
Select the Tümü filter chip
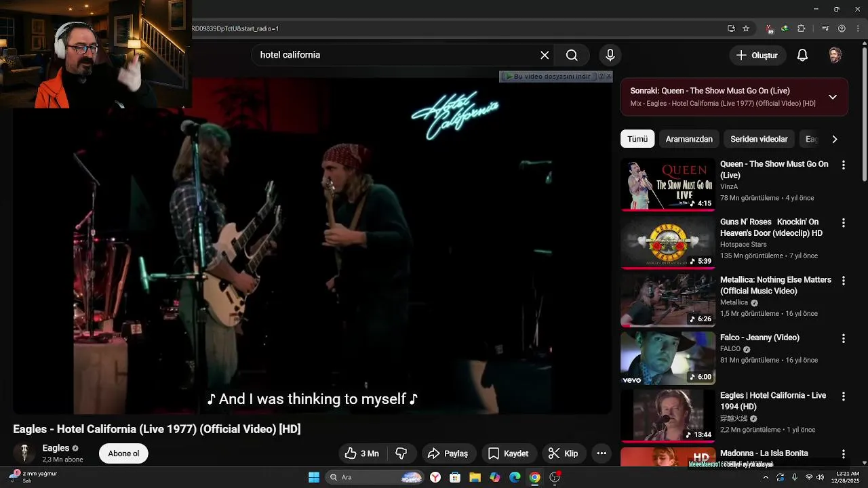637,139
